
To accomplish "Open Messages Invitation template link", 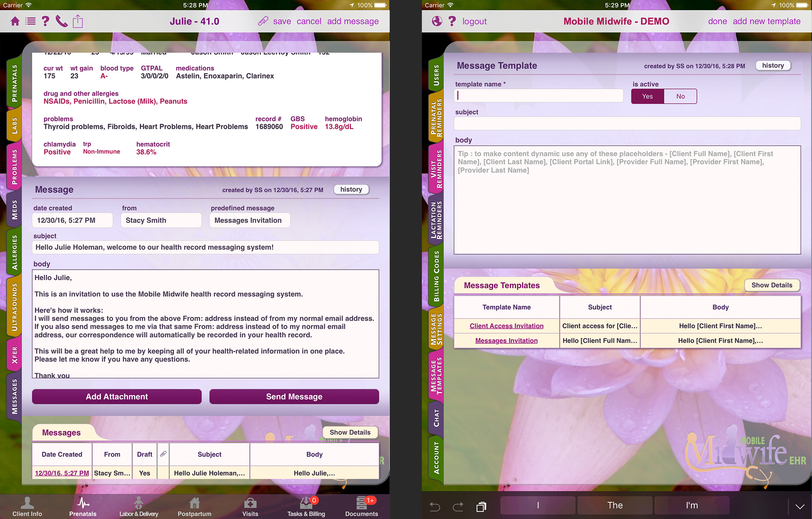I will coord(506,341).
